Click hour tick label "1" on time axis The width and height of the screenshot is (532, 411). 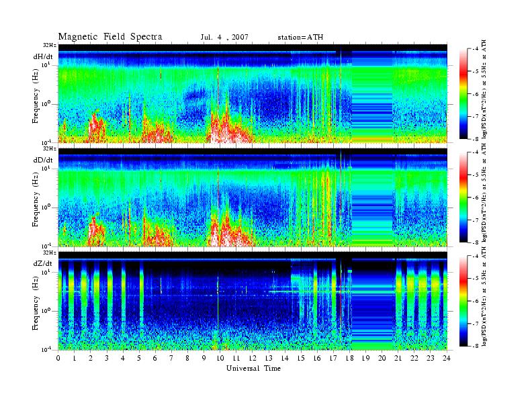pos(75,358)
